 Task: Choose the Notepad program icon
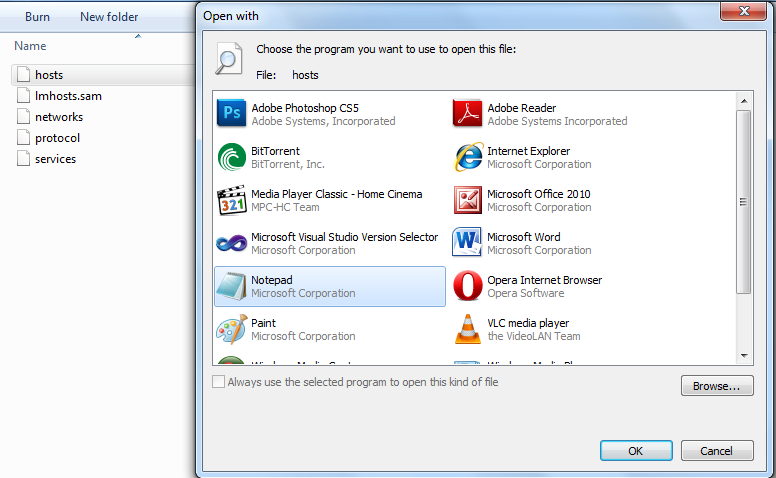point(232,286)
